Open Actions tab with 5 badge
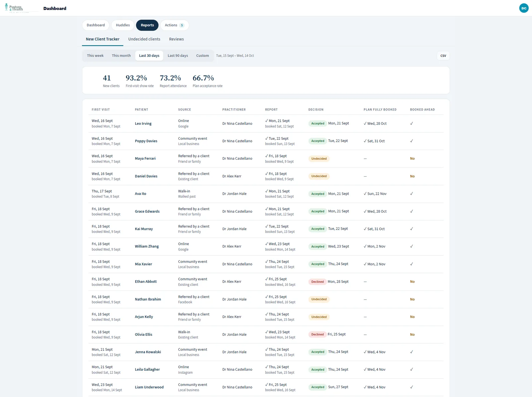This screenshot has width=532, height=397. [175, 25]
